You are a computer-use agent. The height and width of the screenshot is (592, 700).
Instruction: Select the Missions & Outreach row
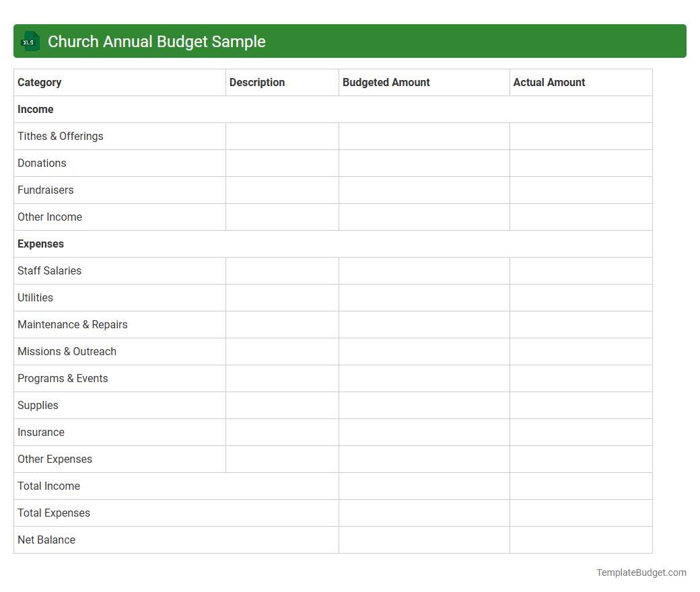67,351
